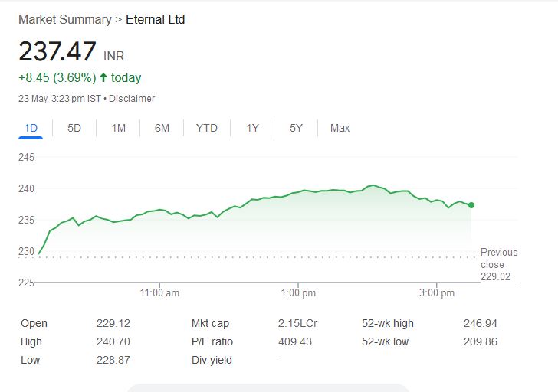Click the 52-wk high value 246.94
558x392 pixels.
[x=481, y=324]
